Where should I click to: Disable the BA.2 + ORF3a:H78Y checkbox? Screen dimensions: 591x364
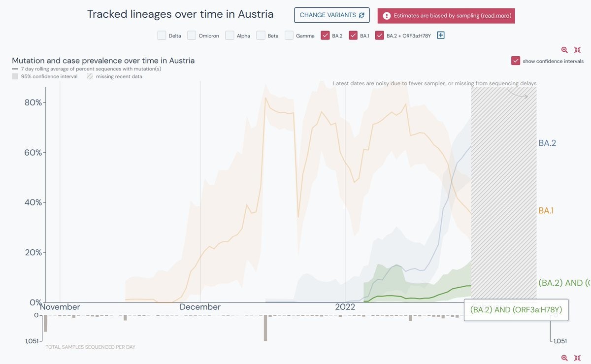click(x=380, y=35)
